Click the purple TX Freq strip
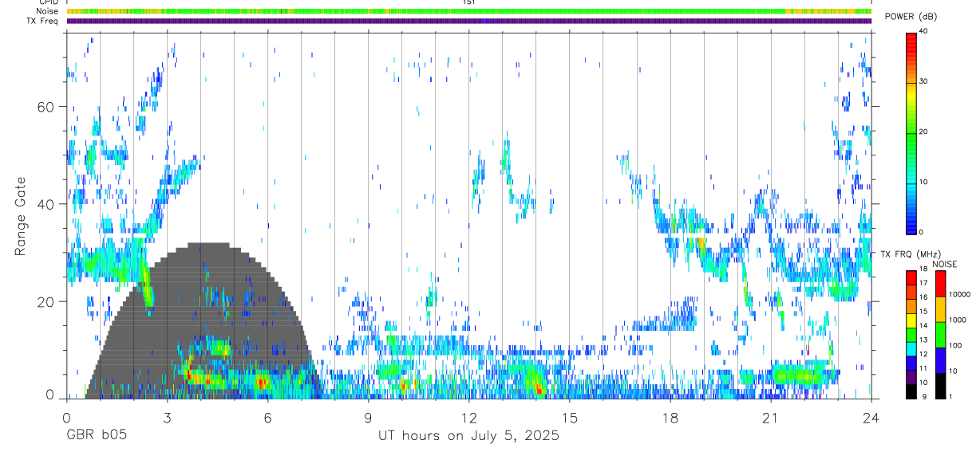980x452 pixels. click(468, 21)
